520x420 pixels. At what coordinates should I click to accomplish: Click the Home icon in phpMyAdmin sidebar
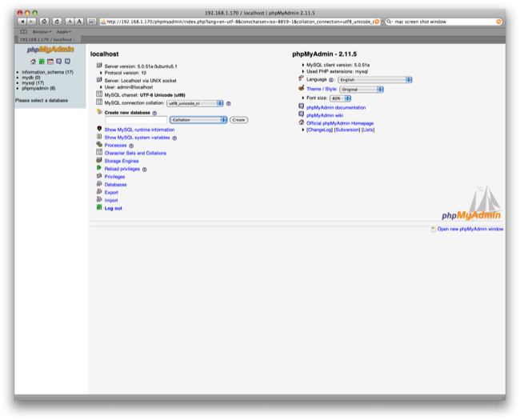[x=33, y=62]
